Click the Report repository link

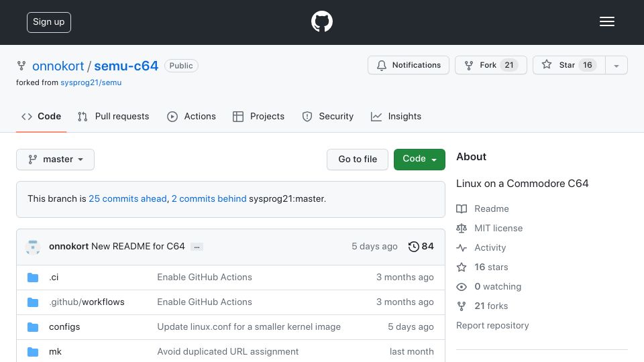(492, 326)
